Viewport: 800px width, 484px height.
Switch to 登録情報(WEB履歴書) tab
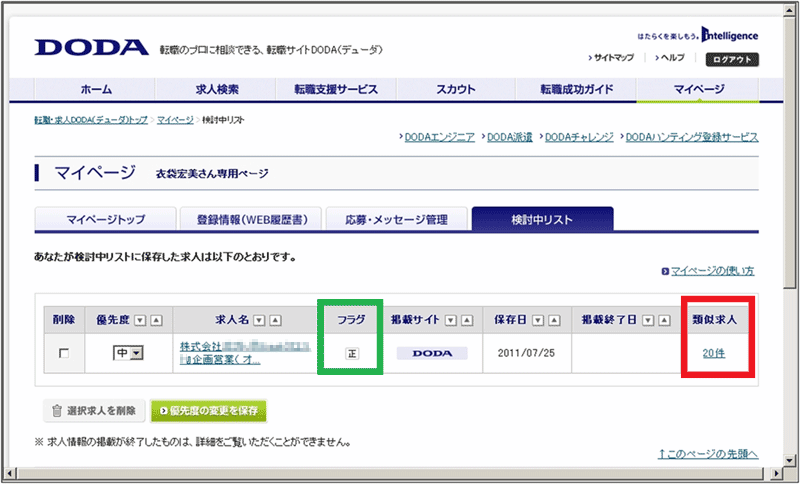pos(250,219)
